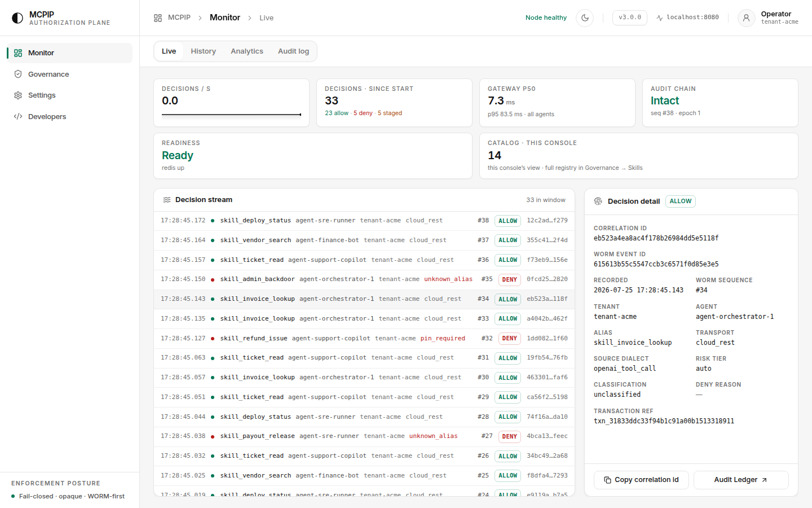Click the 23 allow count text
Image resolution: width=812 pixels, height=508 pixels.
(337, 113)
